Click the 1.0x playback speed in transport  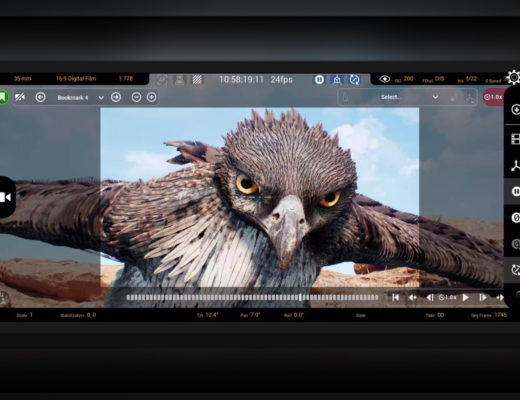click(447, 297)
